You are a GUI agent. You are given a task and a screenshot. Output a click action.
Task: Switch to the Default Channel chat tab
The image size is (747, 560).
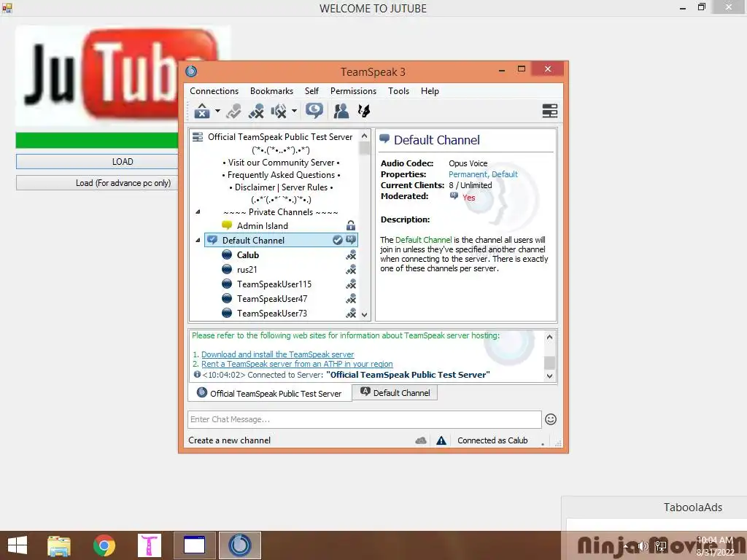click(395, 393)
